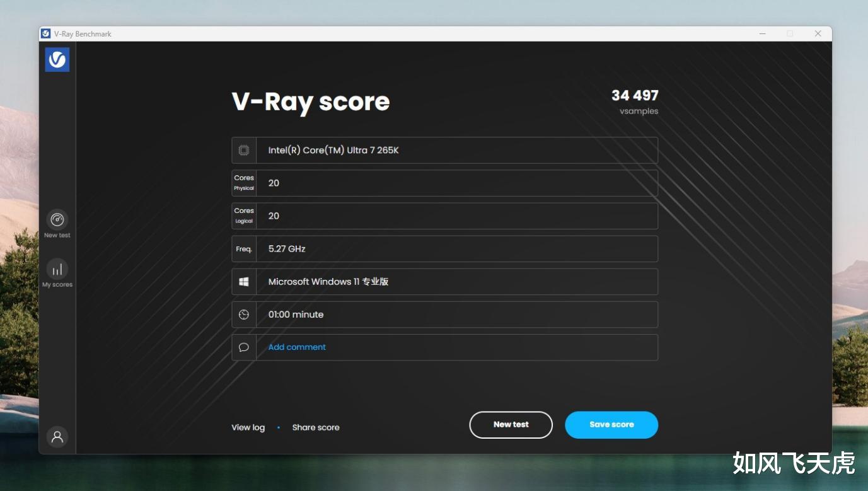Click the V-Ray Benchmark title bar app icon
The width and height of the screenshot is (868, 491).
click(46, 33)
